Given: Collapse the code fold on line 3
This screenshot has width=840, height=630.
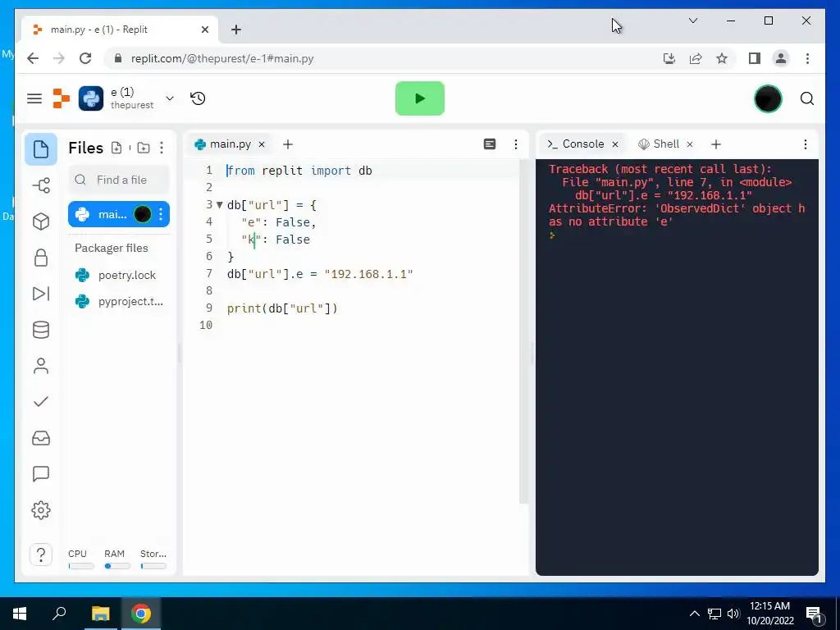Looking at the screenshot, I should coord(219,204).
